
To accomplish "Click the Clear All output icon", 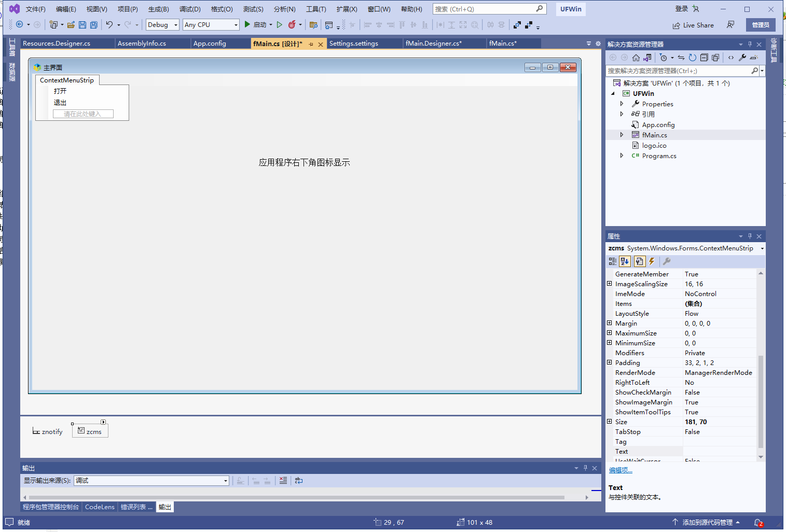I will click(x=283, y=481).
